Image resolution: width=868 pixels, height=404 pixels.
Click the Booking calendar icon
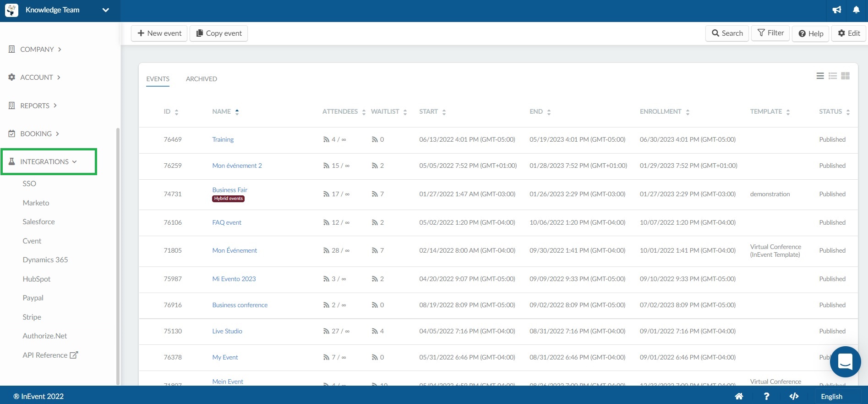[x=12, y=133]
